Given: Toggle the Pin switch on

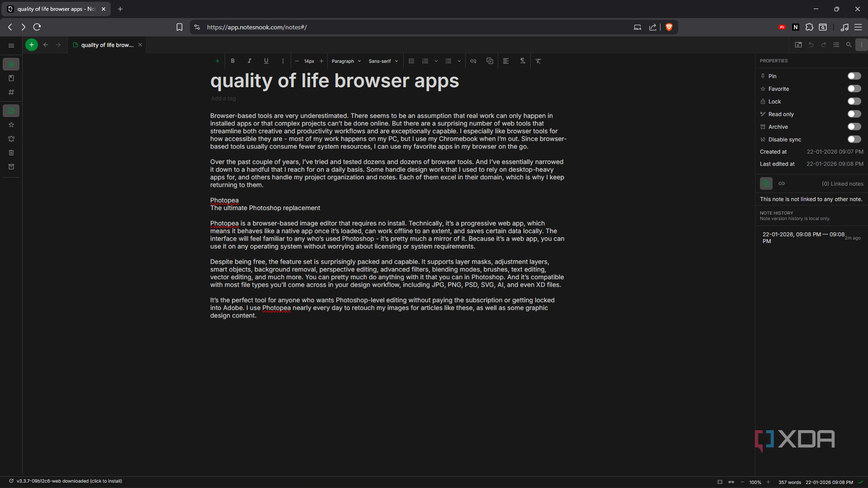Looking at the screenshot, I should pos(854,76).
